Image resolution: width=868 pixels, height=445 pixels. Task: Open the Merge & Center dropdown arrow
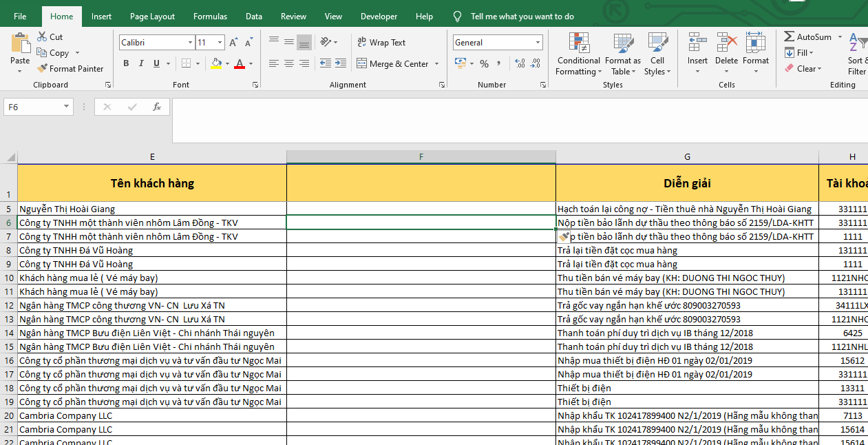[x=436, y=64]
